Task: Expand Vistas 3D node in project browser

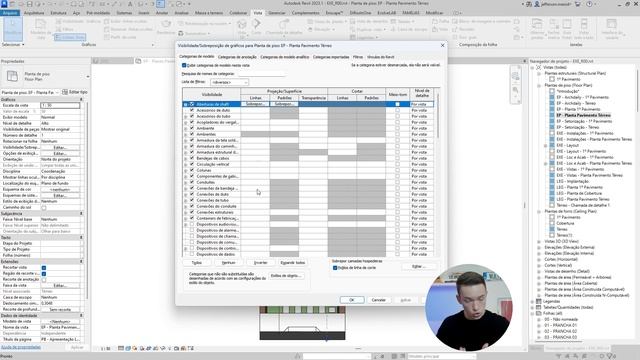Action: (539, 241)
